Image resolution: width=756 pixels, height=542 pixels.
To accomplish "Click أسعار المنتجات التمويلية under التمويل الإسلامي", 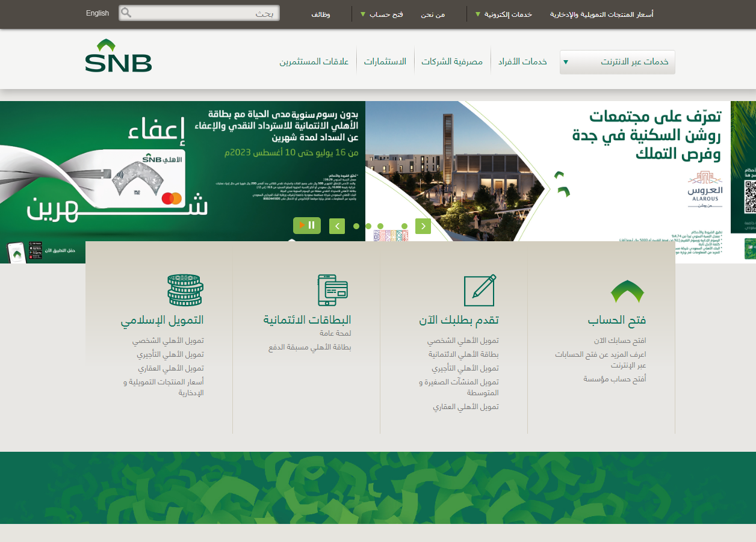I will [x=164, y=387].
